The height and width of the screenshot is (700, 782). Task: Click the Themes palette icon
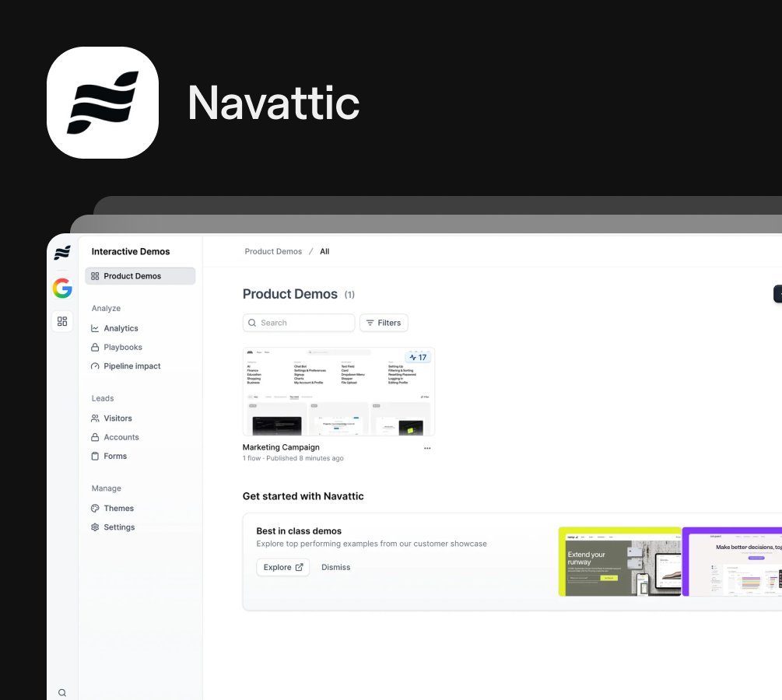[95, 508]
